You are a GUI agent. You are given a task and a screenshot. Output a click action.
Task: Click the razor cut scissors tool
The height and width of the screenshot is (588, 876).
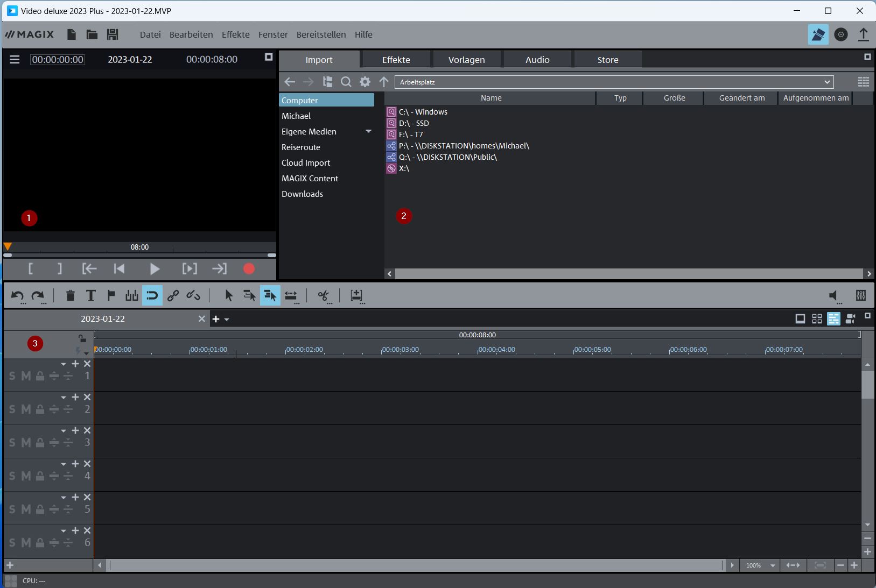pyautogui.click(x=323, y=295)
